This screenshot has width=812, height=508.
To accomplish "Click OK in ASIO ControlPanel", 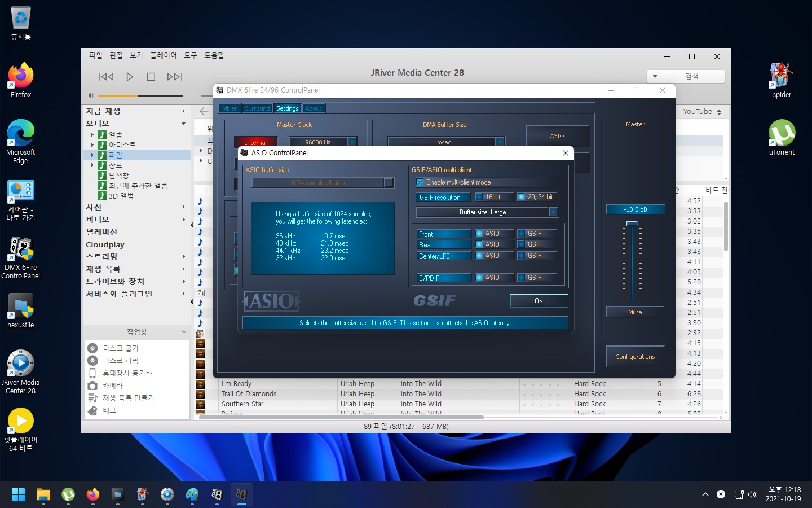I will 539,301.
